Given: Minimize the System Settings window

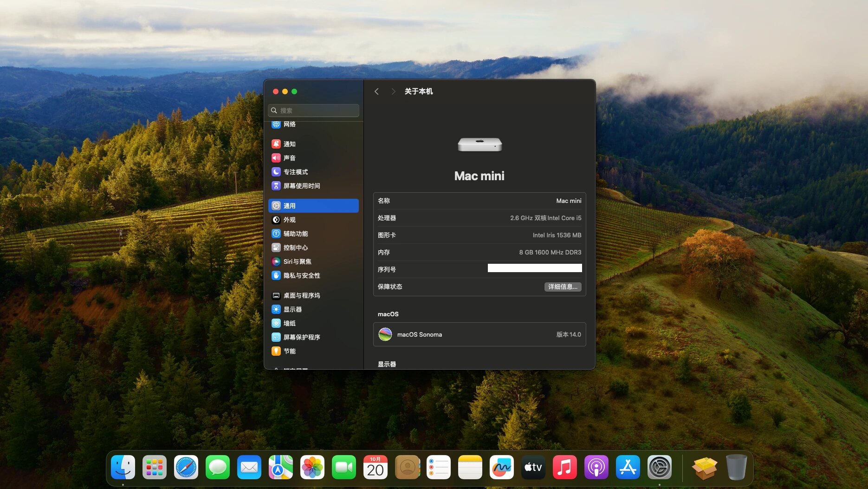Looking at the screenshot, I should [285, 91].
